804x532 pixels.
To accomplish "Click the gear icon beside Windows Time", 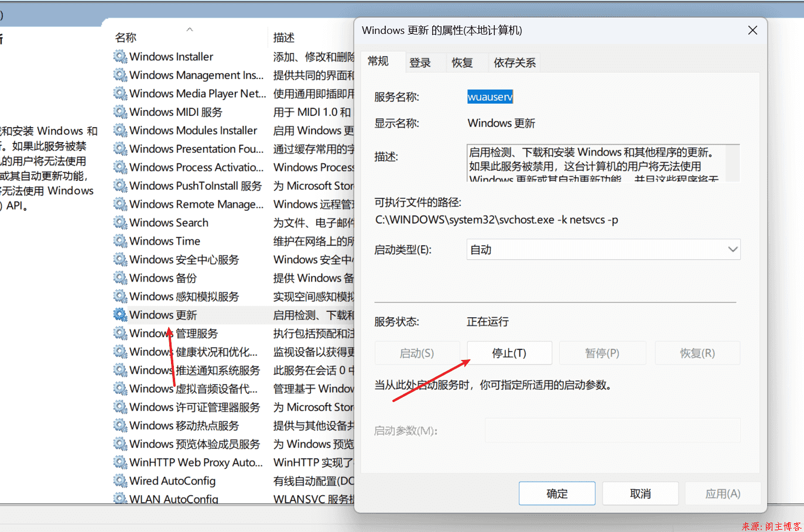I will (120, 241).
